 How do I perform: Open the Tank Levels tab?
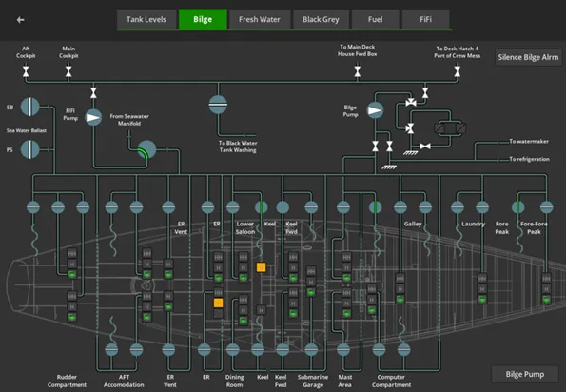pyautogui.click(x=146, y=19)
